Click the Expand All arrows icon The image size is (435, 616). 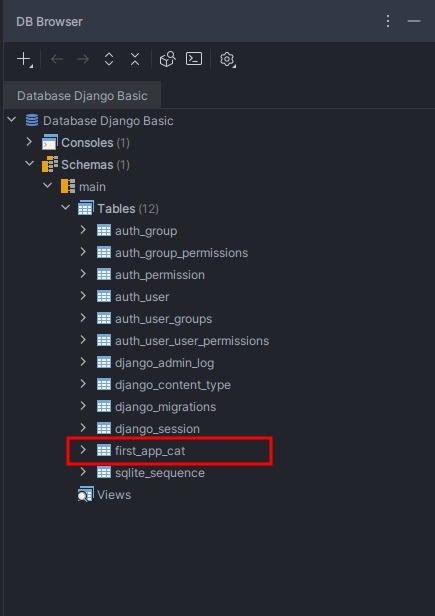coord(109,59)
